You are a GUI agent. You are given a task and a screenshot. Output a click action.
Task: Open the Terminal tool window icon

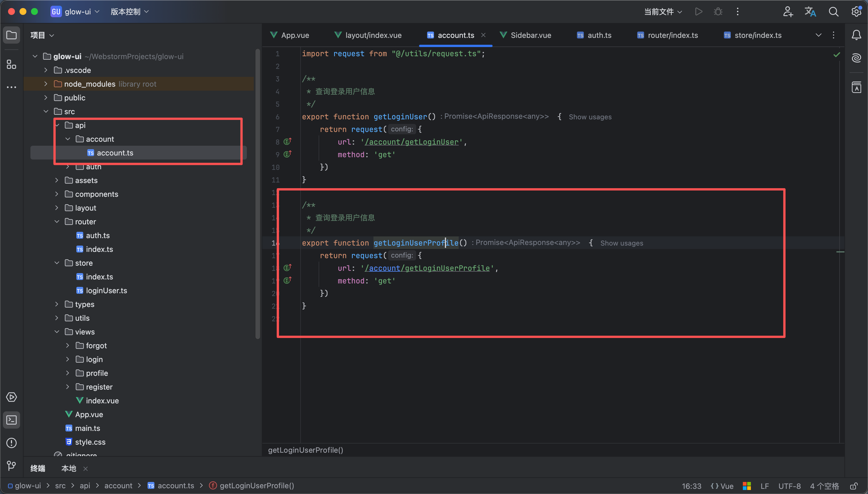pyautogui.click(x=11, y=420)
